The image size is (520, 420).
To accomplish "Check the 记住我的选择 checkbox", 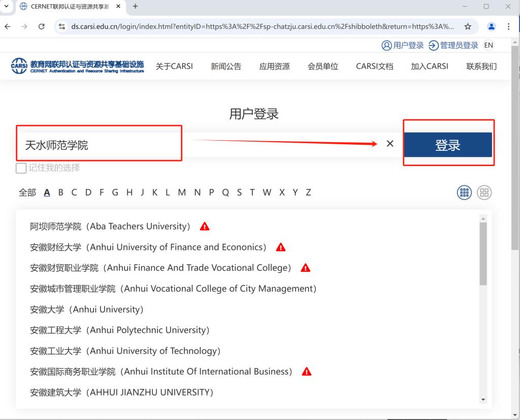I will coord(21,168).
